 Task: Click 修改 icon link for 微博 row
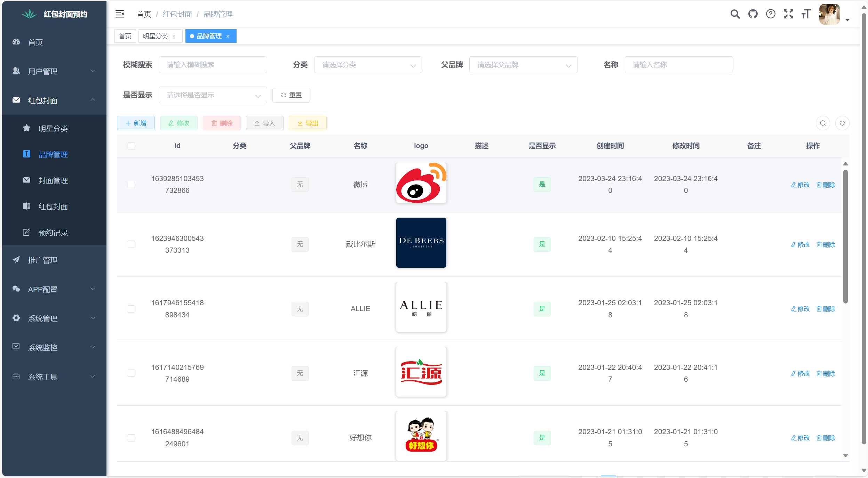coord(801,185)
